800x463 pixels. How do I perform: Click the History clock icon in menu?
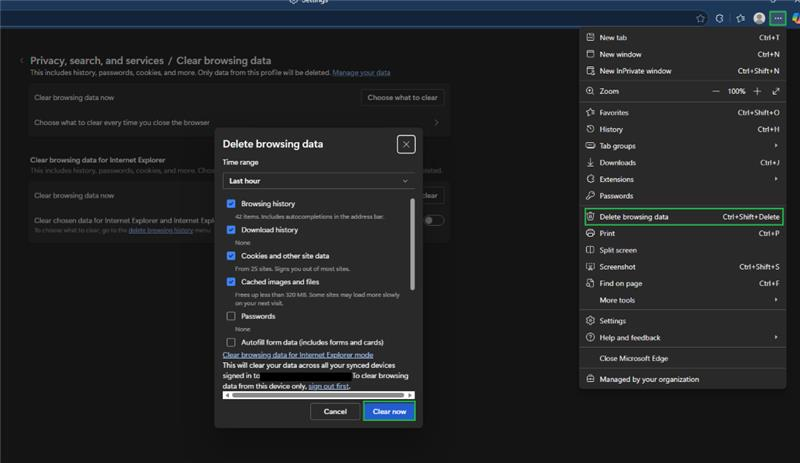click(590, 129)
